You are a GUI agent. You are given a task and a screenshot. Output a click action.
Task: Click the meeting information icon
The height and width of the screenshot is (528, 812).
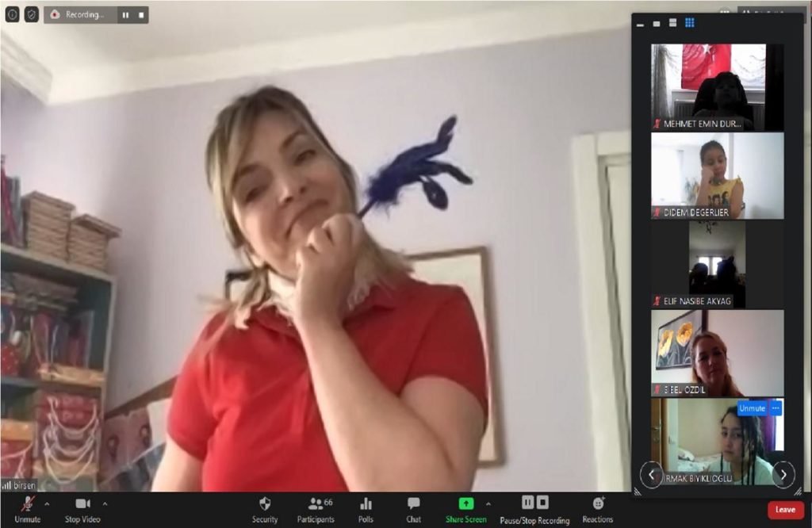pos(12,14)
